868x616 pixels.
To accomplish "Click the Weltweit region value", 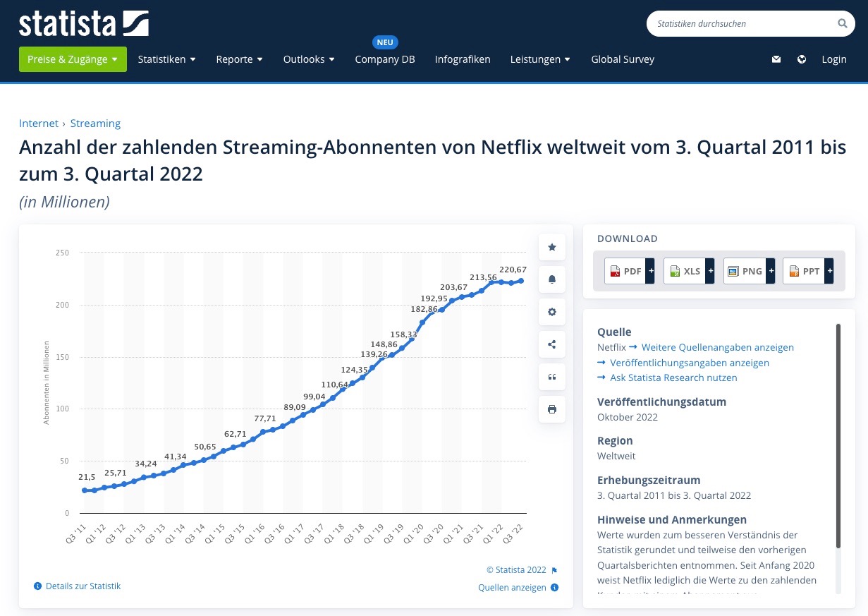I will point(616,456).
